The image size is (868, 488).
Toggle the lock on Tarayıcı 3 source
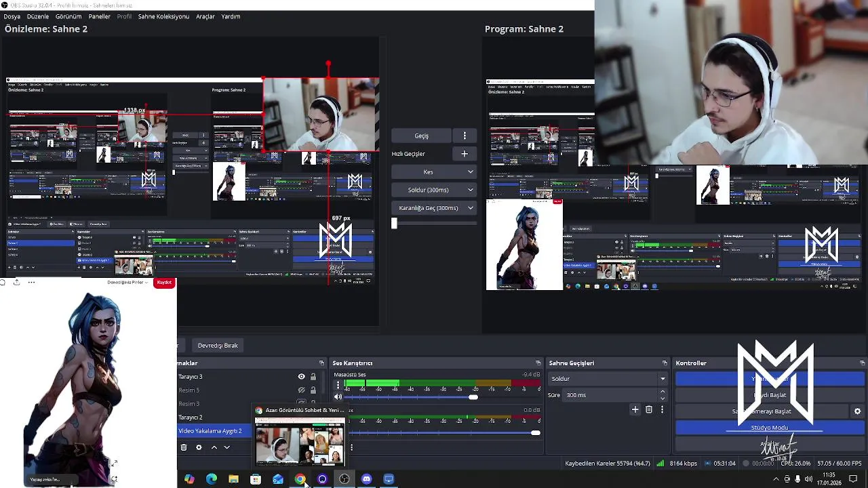tap(313, 377)
